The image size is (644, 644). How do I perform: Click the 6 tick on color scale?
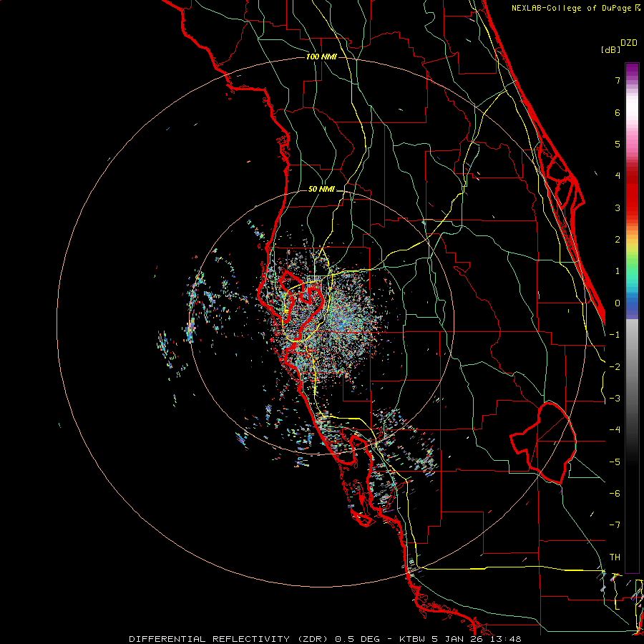[618, 112]
